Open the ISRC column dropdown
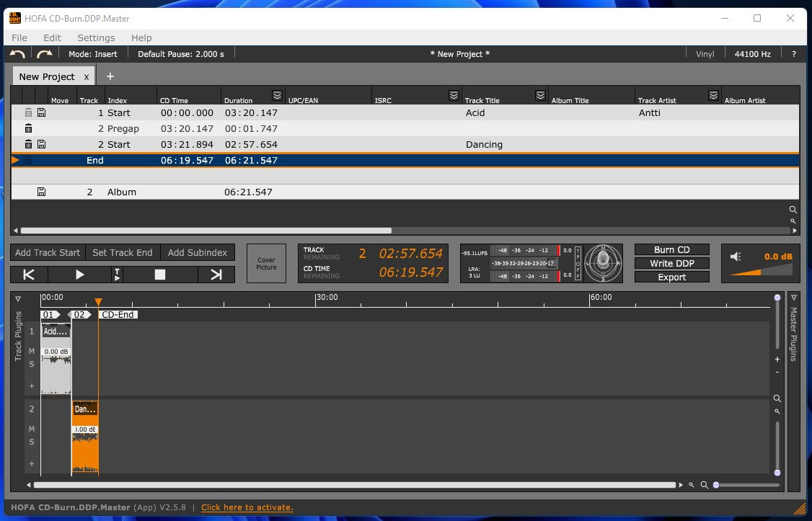 [x=454, y=96]
